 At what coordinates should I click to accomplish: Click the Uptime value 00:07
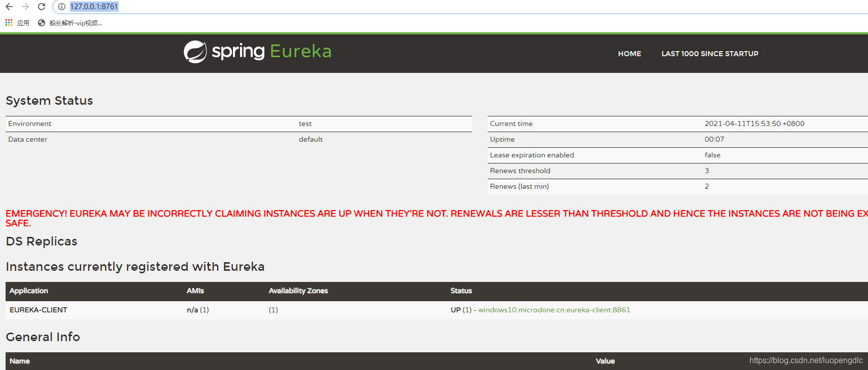coord(715,139)
